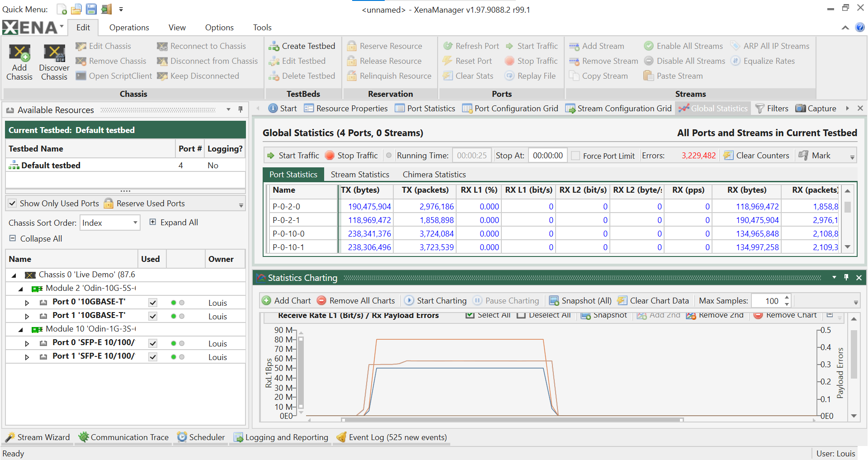868x460 pixels.
Task: Toggle Used checkbox for Port 0 'SFP-E 10/100/'
Action: (x=153, y=343)
